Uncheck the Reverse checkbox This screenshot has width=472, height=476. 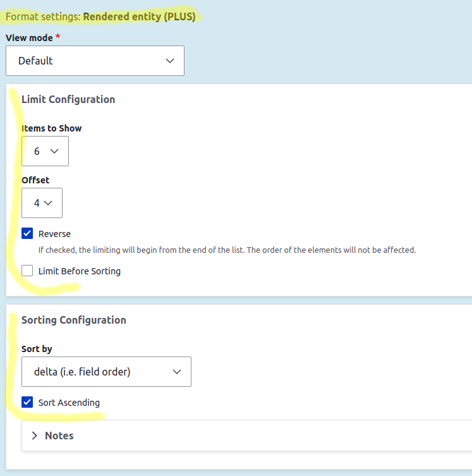27,234
